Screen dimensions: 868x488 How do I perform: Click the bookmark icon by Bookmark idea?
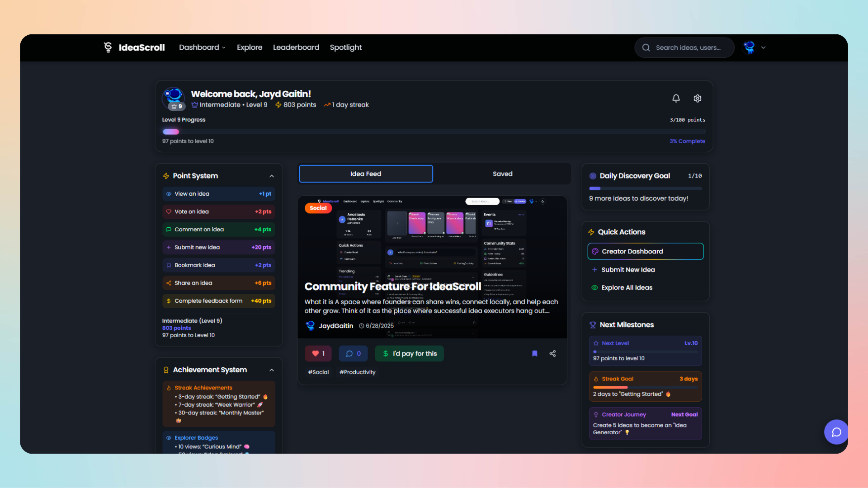pos(169,265)
